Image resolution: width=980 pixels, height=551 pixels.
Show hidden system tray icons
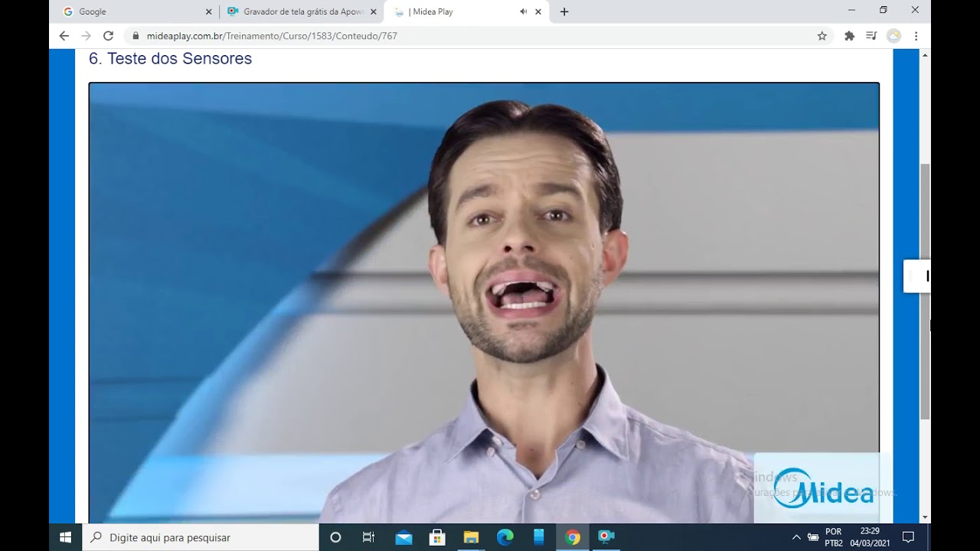[796, 537]
